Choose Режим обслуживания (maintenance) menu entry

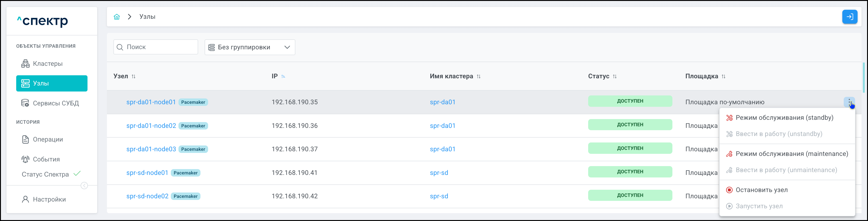point(792,154)
